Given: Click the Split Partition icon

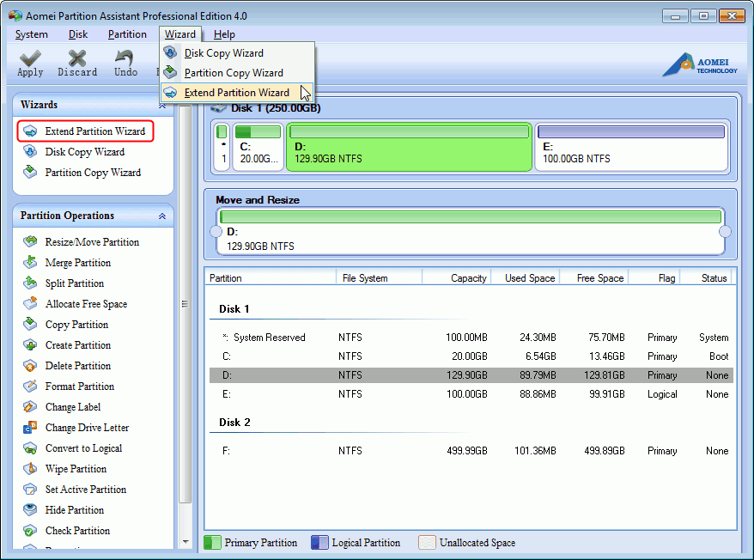Looking at the screenshot, I should 30,283.
